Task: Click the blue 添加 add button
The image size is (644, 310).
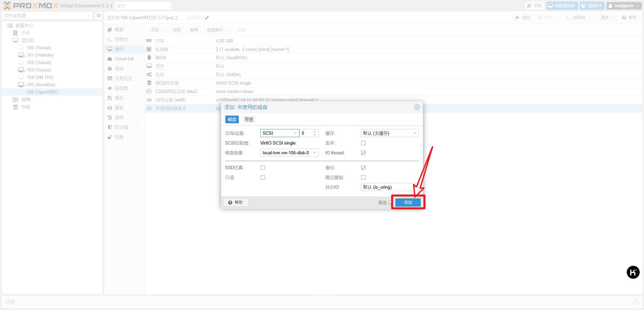Action: coord(408,203)
